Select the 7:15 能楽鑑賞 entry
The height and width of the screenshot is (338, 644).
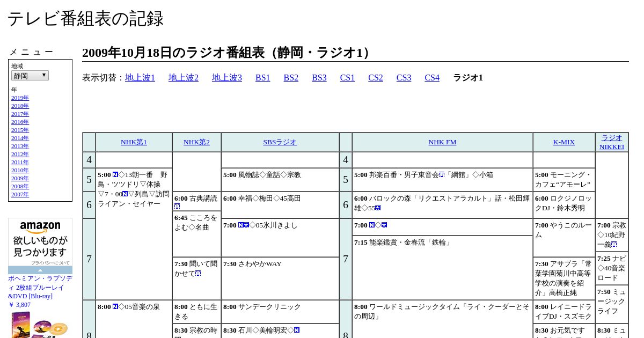click(x=442, y=268)
